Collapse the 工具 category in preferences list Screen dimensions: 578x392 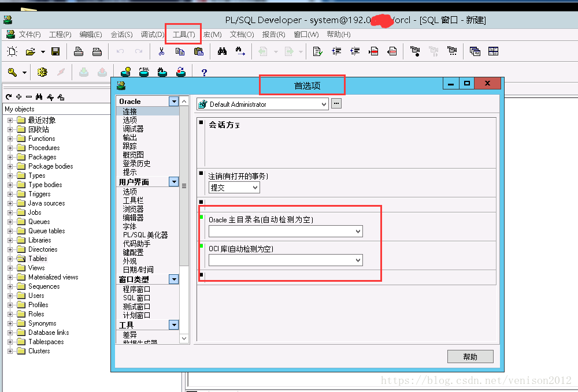[173, 324]
